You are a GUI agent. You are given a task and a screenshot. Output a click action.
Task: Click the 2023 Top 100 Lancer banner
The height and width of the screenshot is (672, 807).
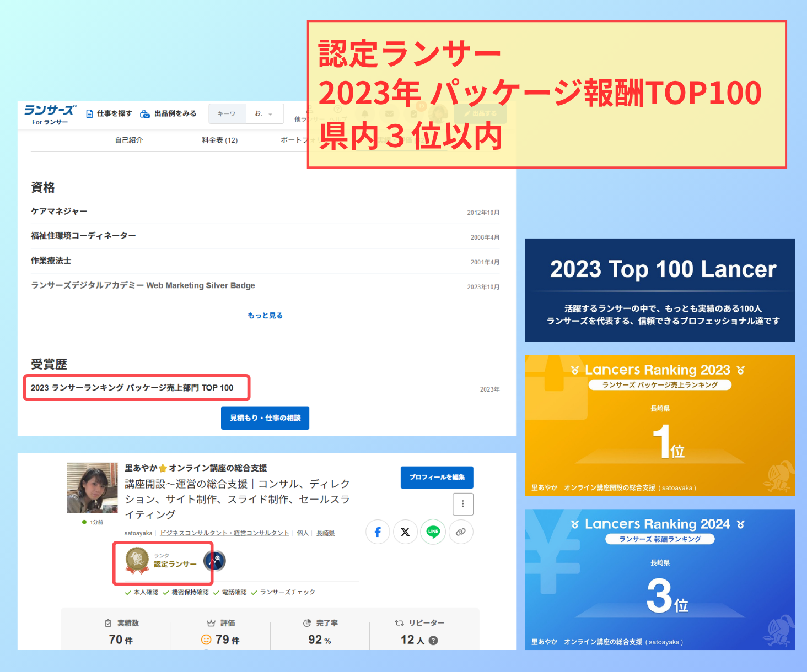[660, 290]
